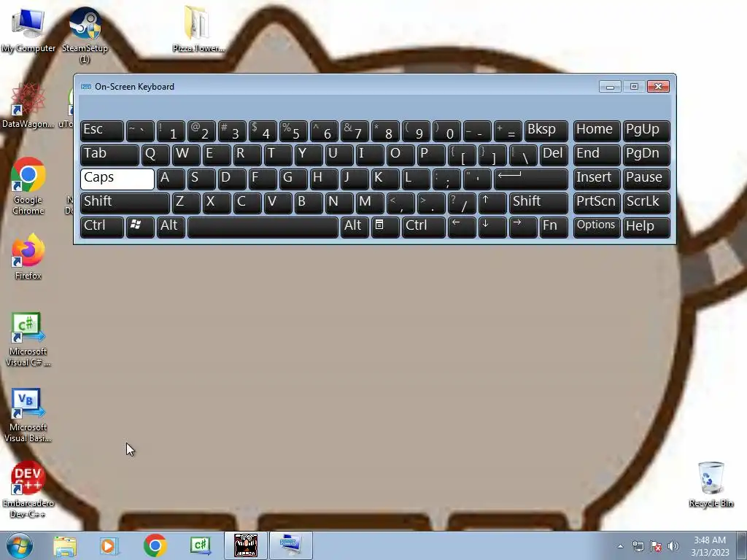Click the Pause key
Viewport: 747px width, 560px height.
click(x=646, y=179)
